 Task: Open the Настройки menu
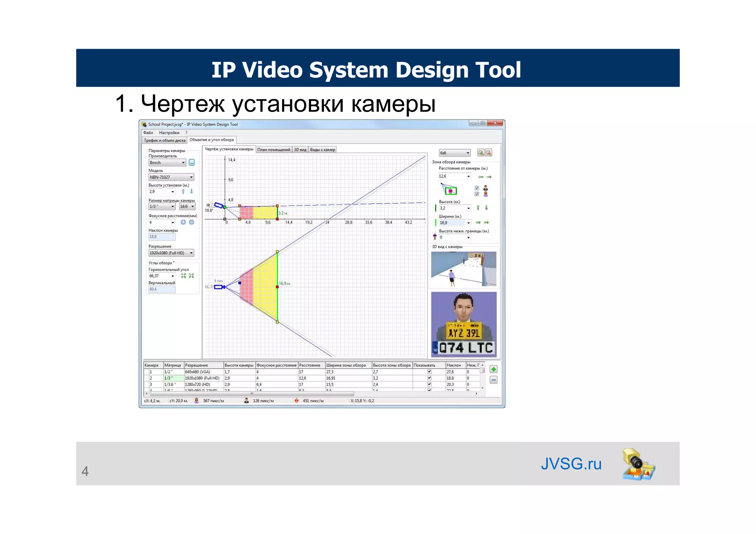169,133
